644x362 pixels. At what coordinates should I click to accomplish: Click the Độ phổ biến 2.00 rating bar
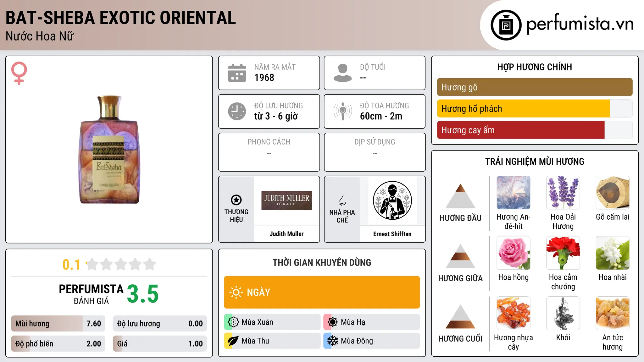tap(58, 343)
